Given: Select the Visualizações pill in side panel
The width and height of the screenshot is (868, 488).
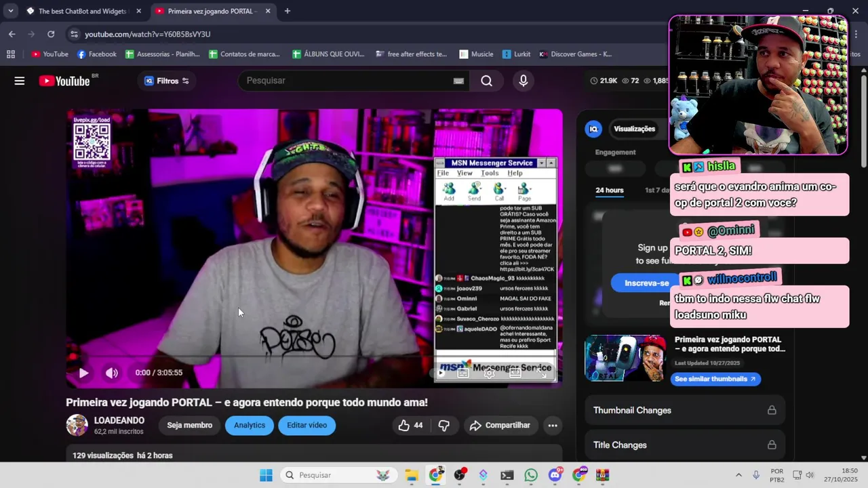Looking at the screenshot, I should [x=634, y=129].
